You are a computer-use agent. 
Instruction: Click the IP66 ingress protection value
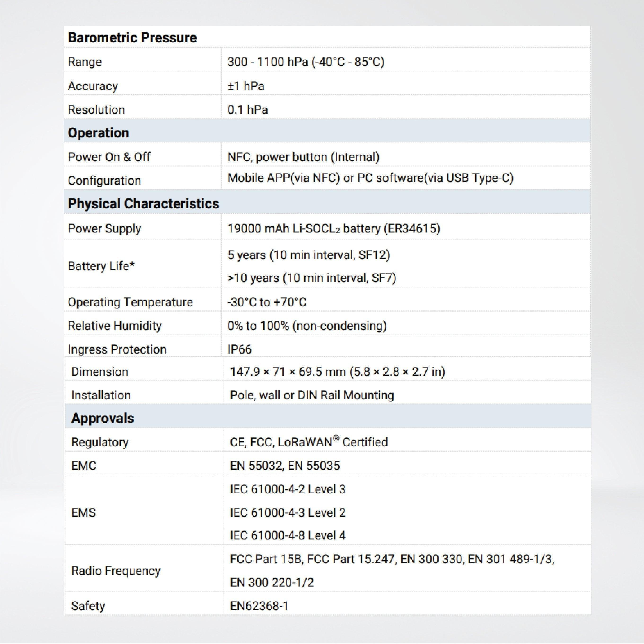[239, 349]
